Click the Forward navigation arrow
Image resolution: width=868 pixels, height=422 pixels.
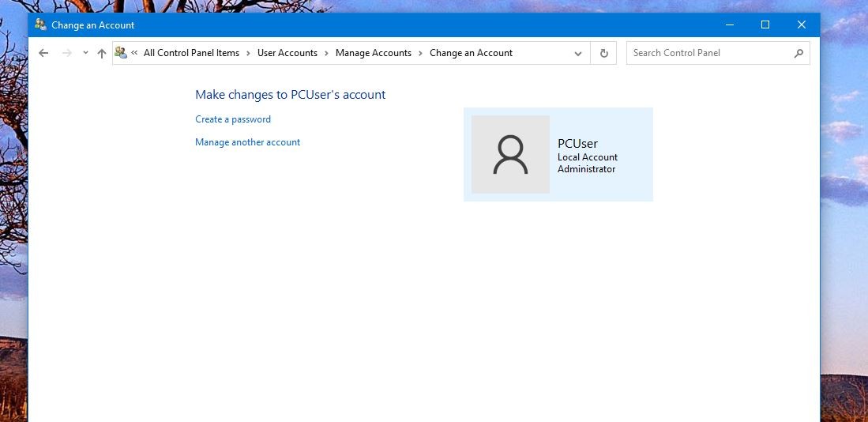(67, 53)
